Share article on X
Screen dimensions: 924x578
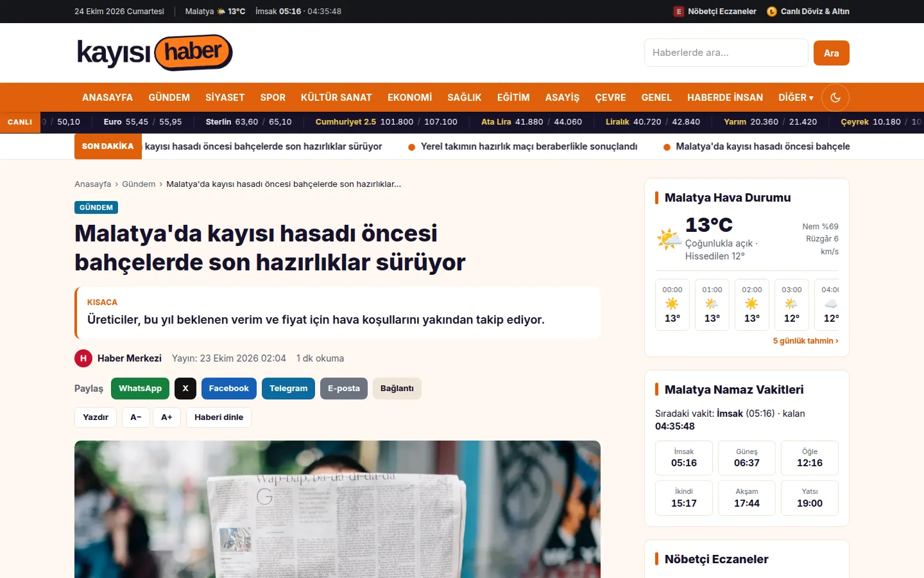(x=185, y=389)
